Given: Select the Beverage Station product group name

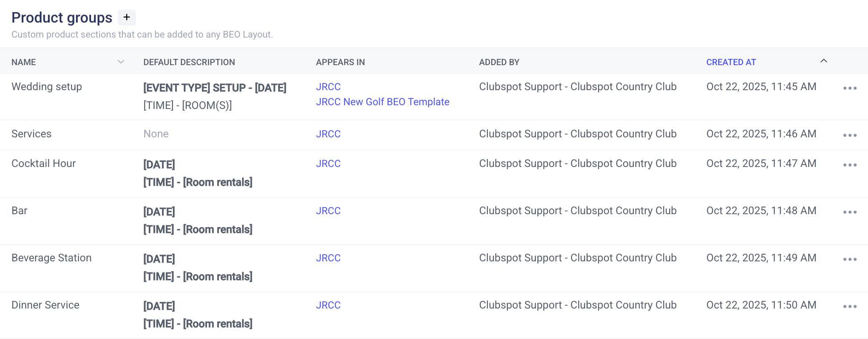Looking at the screenshot, I should pos(51,258).
